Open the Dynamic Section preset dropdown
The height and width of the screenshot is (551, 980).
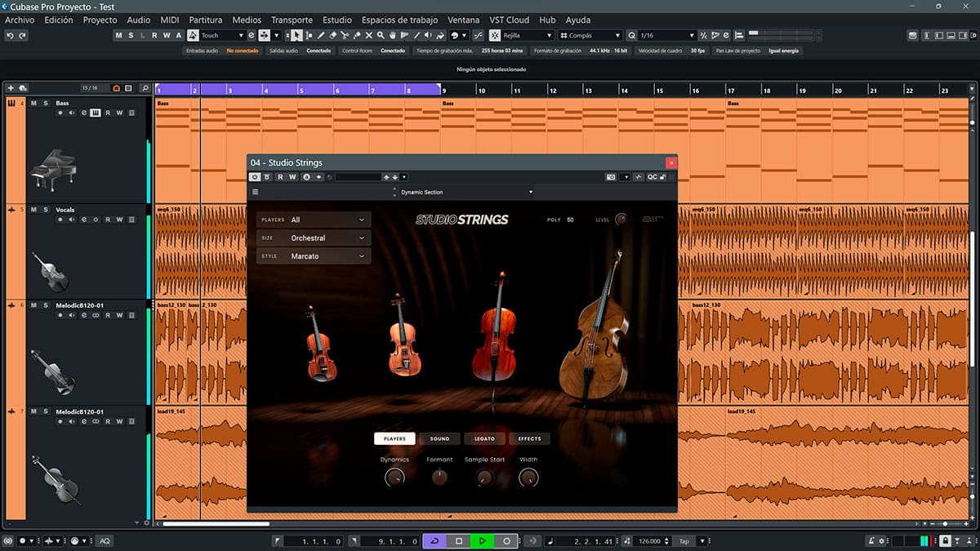click(465, 193)
